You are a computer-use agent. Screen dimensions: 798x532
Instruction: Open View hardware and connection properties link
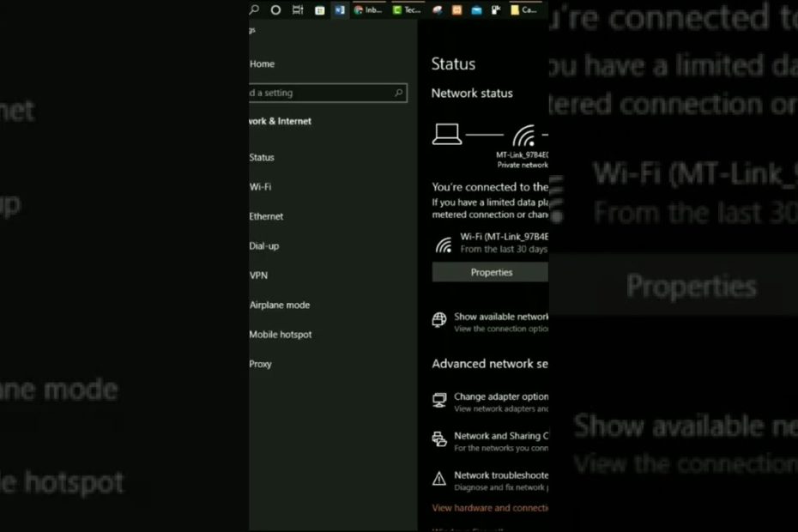[x=490, y=508]
